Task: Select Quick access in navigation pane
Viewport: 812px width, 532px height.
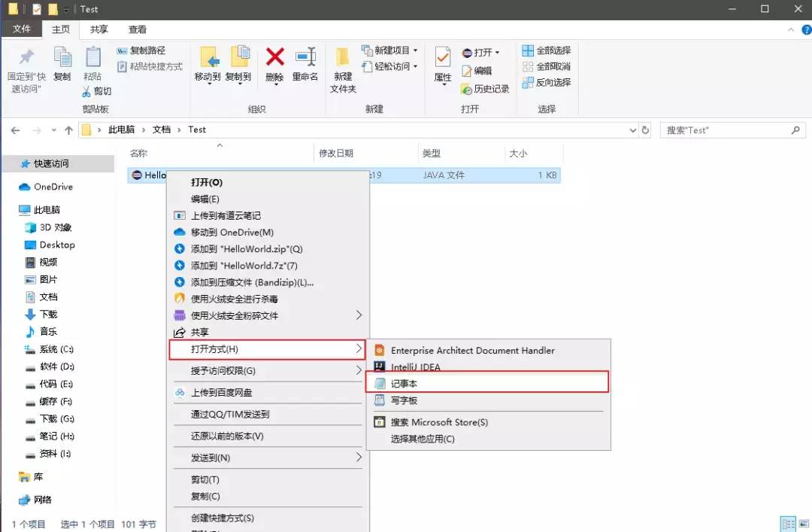Action: click(x=58, y=164)
